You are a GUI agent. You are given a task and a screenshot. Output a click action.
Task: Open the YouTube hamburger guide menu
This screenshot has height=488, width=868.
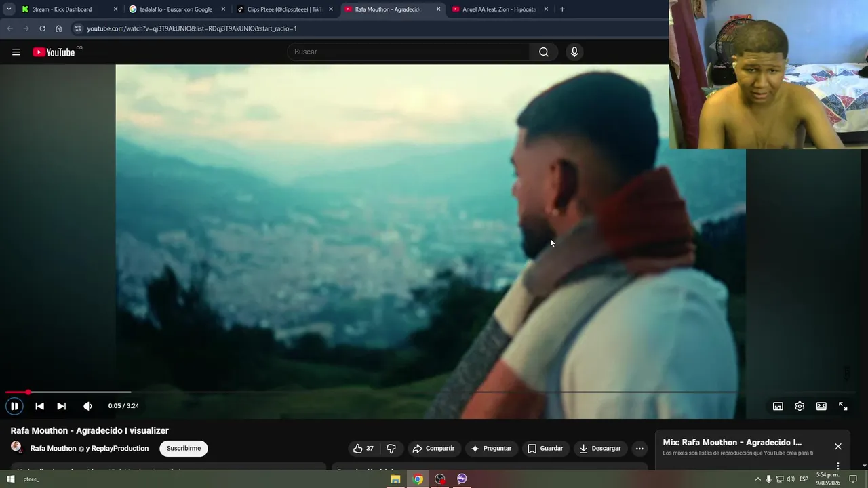[x=16, y=52]
